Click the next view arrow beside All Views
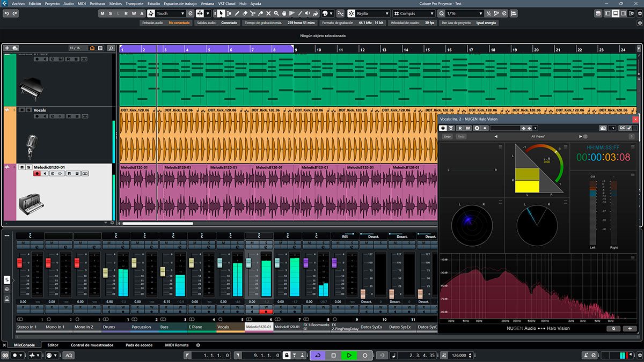 pos(580,137)
